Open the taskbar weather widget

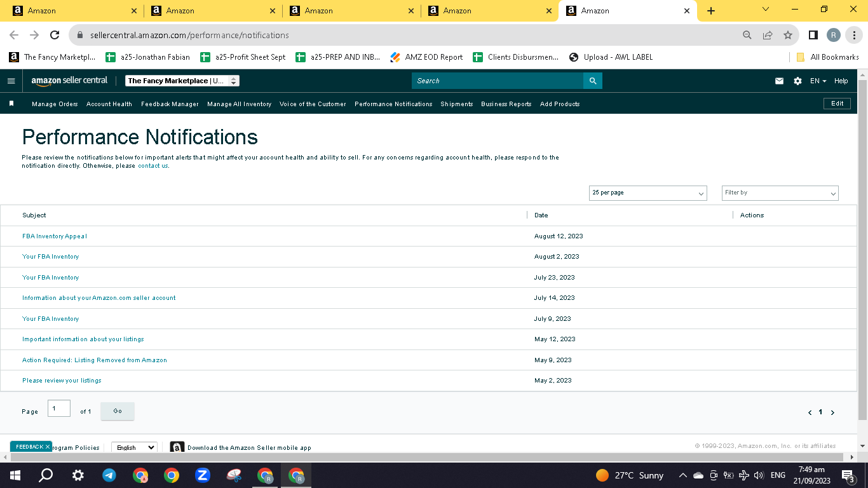(630, 475)
